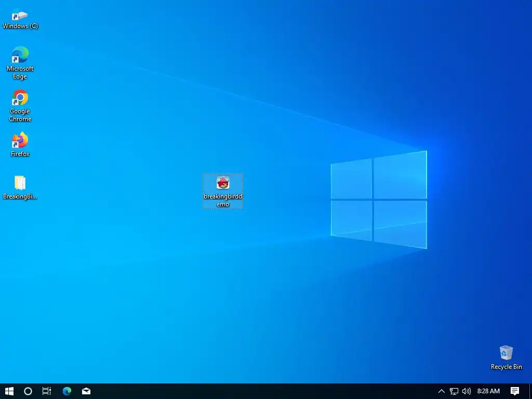
Task: Select the Firefox desktop shortcut
Action: (x=20, y=144)
